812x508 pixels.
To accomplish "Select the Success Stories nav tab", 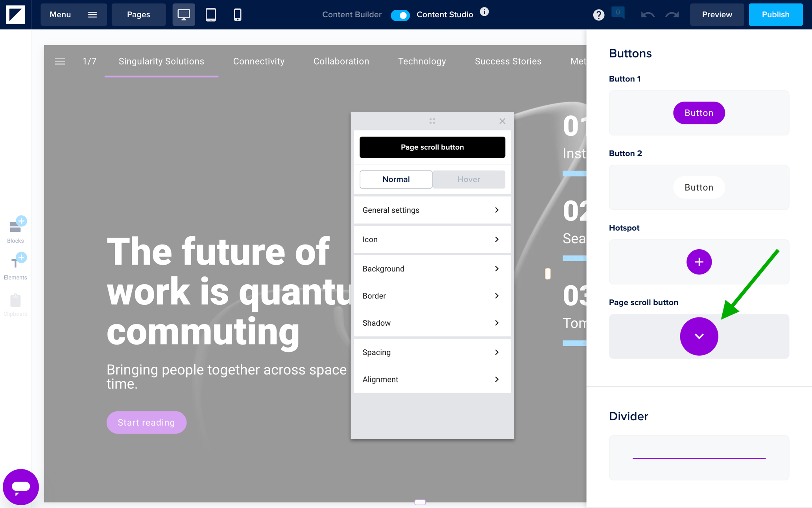I will (x=508, y=61).
